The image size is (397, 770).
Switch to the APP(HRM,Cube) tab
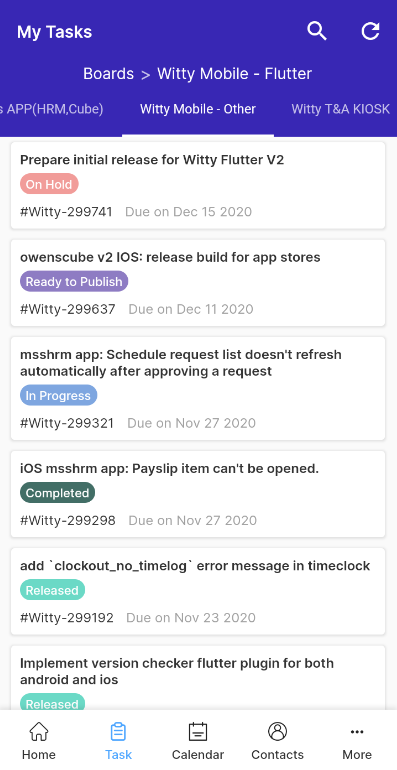51,109
